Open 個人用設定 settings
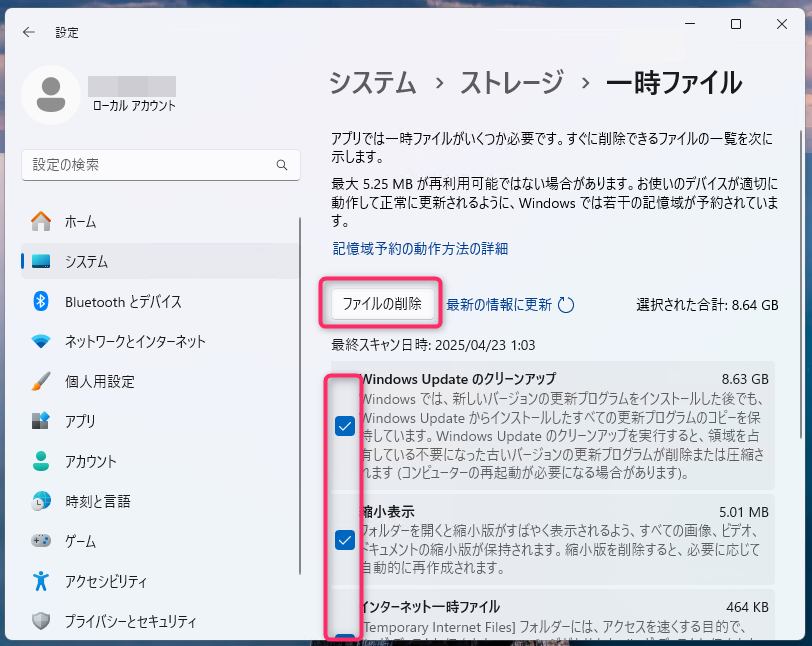The width and height of the screenshot is (812, 646). point(160,381)
